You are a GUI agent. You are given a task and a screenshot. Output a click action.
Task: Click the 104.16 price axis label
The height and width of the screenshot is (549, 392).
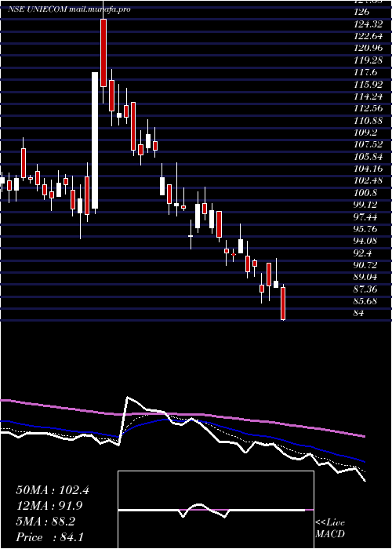[368, 169]
